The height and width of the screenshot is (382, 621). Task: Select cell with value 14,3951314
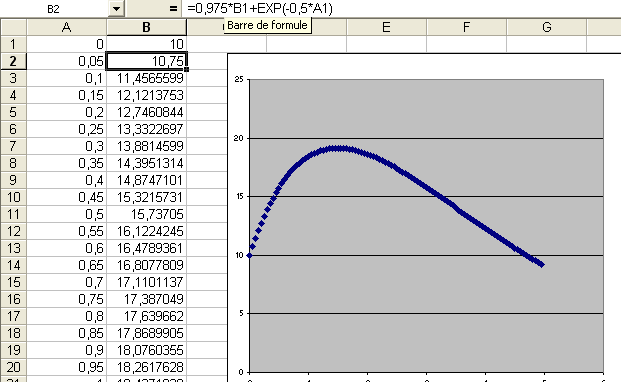[147, 163]
